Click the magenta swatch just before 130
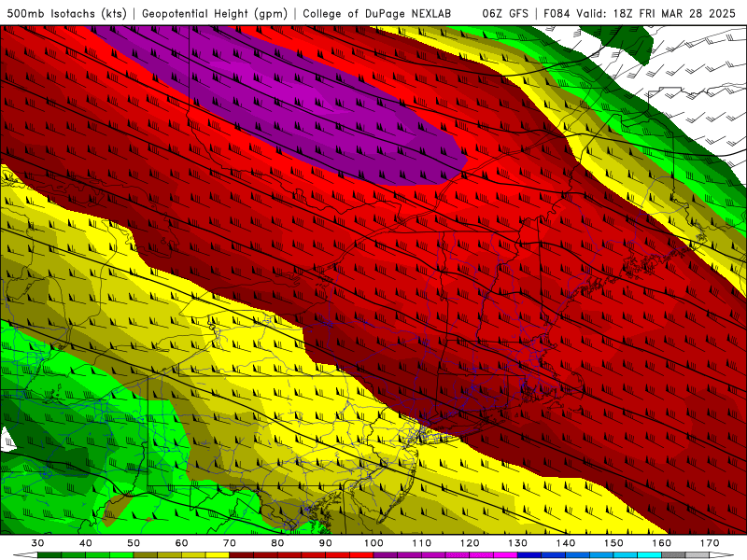 pos(505,555)
